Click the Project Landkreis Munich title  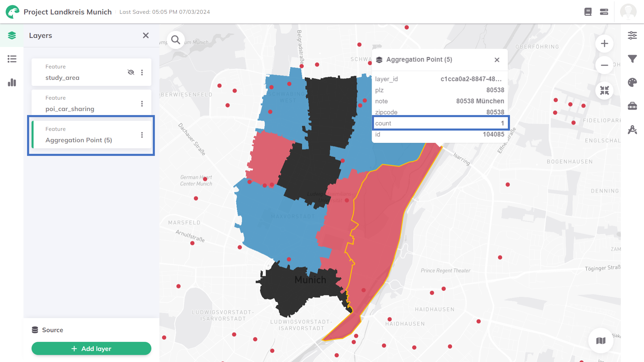67,12
